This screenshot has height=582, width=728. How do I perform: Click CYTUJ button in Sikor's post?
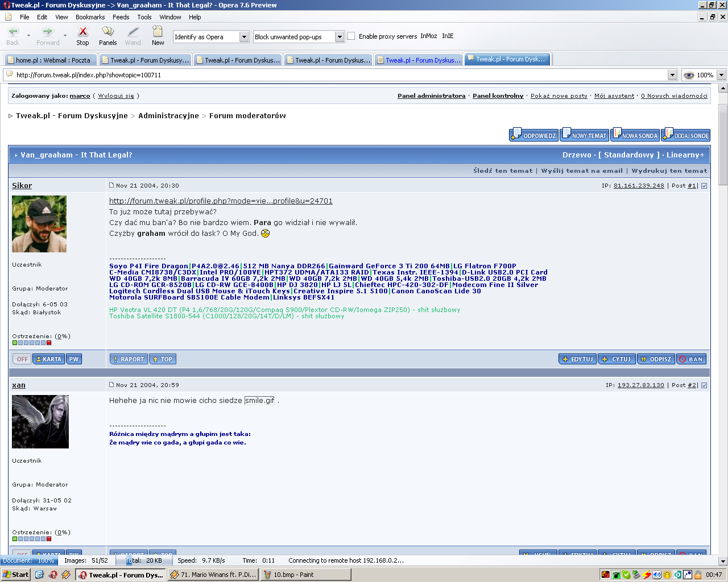(617, 359)
